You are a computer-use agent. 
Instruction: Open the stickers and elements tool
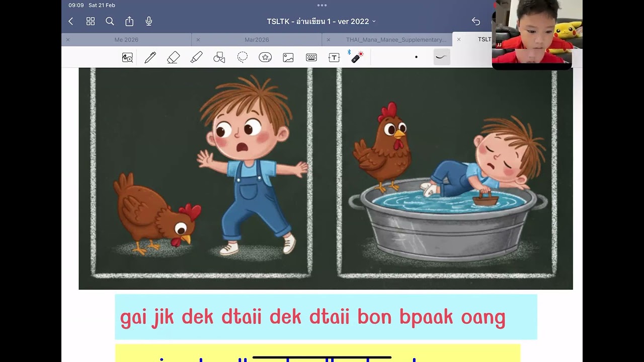265,57
